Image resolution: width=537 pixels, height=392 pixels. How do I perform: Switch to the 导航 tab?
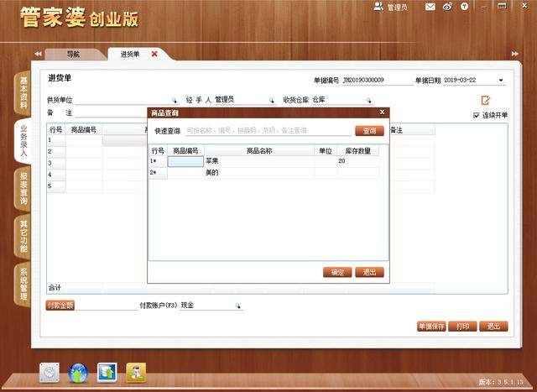[x=74, y=54]
